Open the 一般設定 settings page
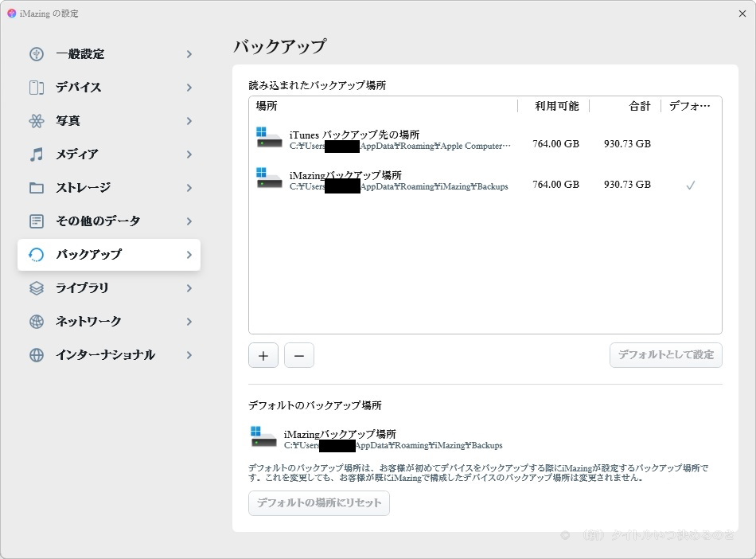The width and height of the screenshot is (756, 559). coord(109,54)
